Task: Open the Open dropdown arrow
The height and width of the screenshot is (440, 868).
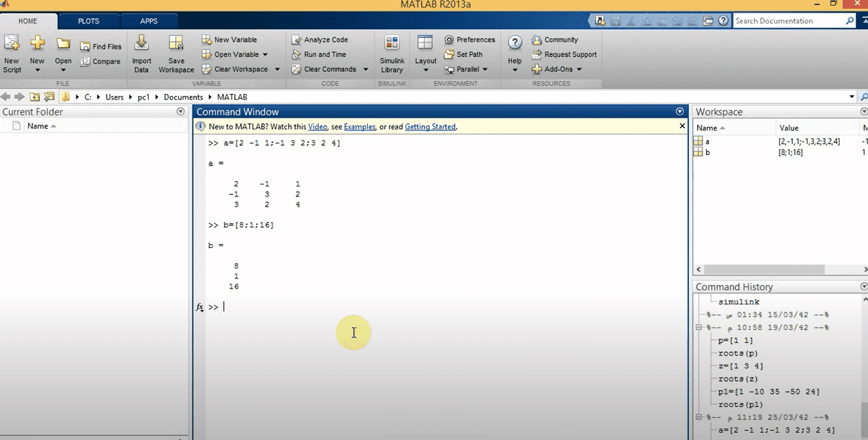Action: tap(63, 70)
